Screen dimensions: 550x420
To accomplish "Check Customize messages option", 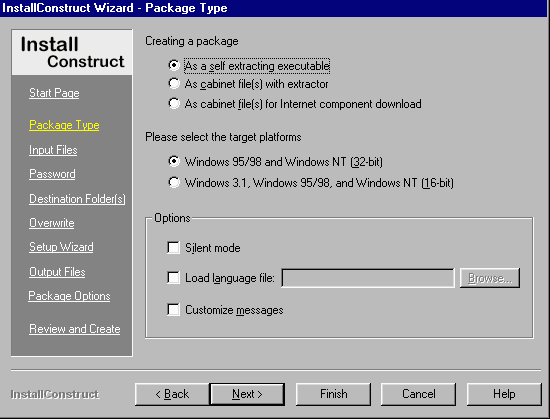I will click(x=173, y=310).
